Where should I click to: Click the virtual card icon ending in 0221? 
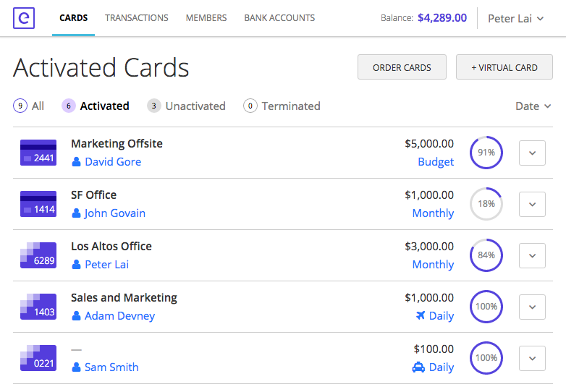click(x=38, y=358)
